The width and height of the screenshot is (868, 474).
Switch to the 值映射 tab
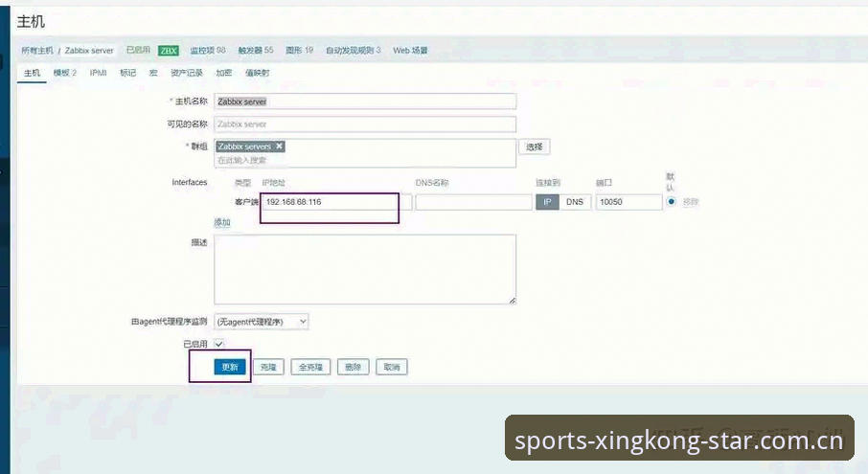258,73
